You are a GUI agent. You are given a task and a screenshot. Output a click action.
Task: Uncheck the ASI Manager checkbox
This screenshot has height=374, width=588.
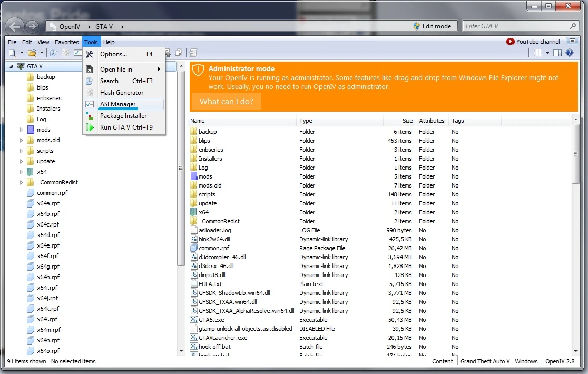(x=89, y=104)
